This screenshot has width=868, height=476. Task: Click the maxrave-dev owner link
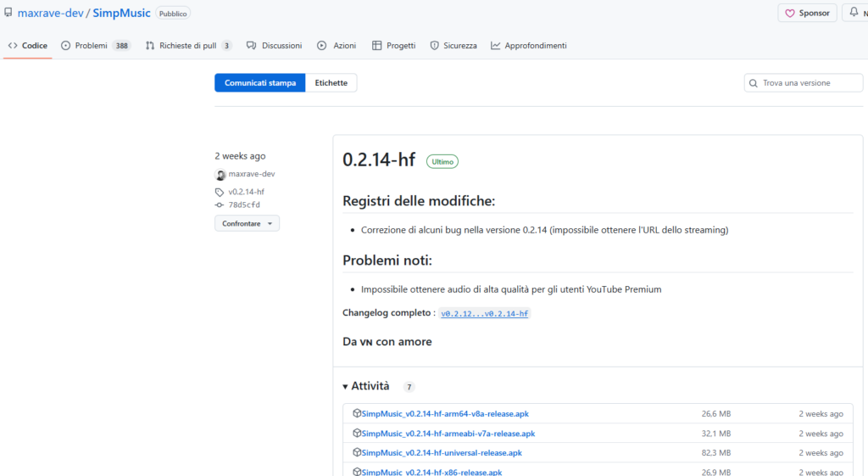pos(50,13)
